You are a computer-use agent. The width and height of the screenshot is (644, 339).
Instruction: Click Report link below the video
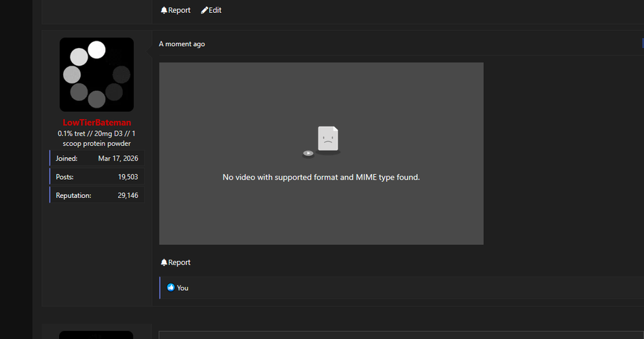coord(175,262)
